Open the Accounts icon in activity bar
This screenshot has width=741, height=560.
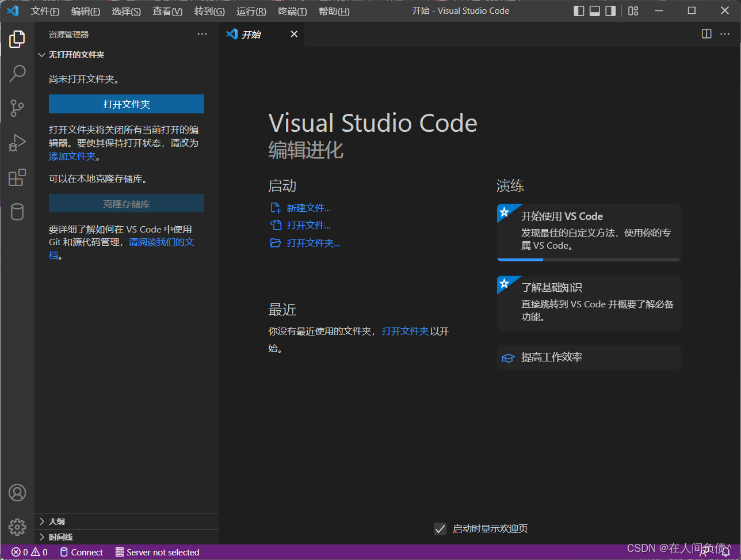pos(17,493)
